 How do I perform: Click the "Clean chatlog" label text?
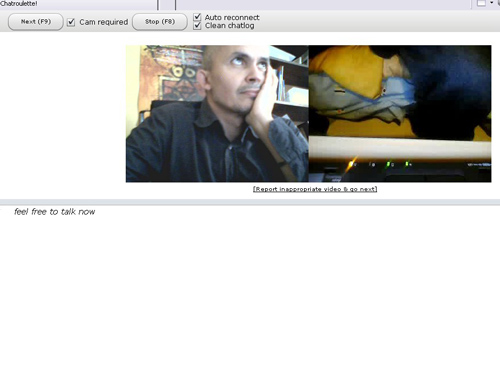[230, 26]
